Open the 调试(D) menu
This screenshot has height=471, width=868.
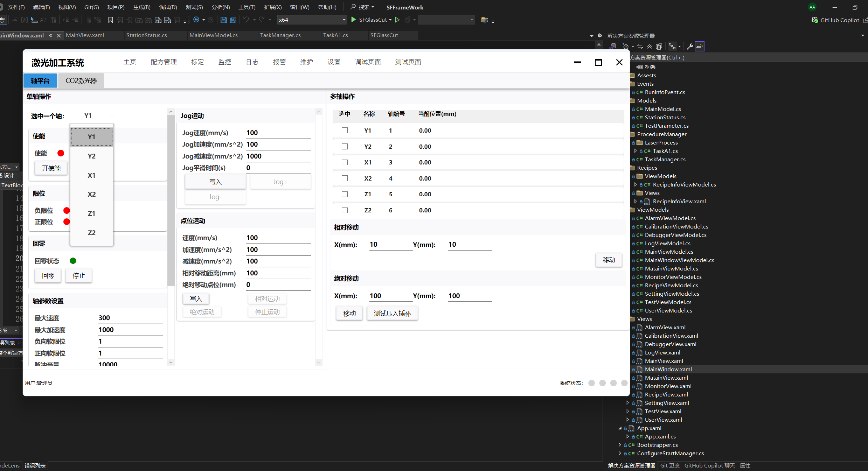click(168, 7)
